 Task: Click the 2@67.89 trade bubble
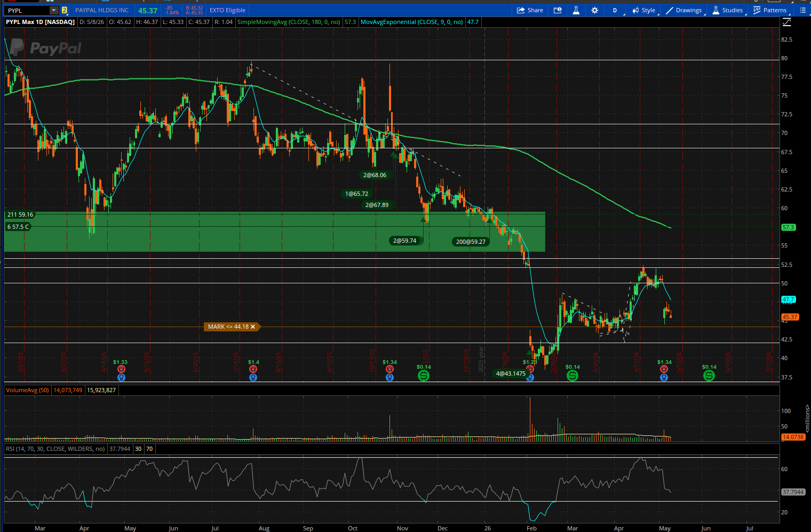[x=377, y=205]
